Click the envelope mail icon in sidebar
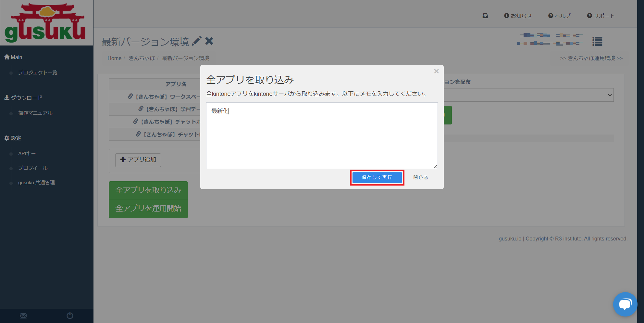 23,316
